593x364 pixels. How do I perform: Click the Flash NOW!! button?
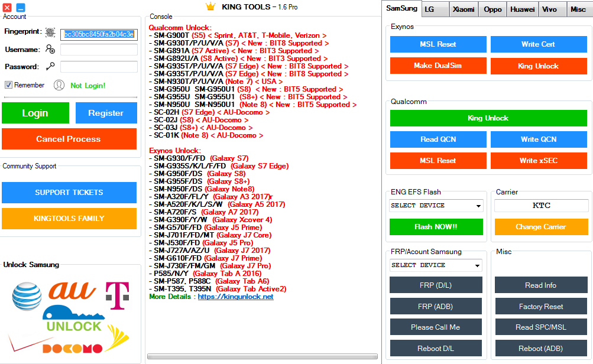tap(436, 227)
